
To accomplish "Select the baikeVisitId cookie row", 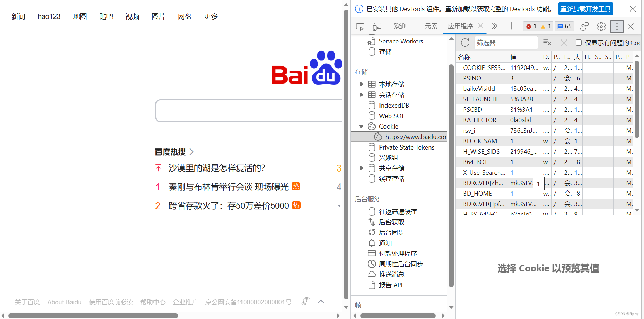I will tap(545, 89).
